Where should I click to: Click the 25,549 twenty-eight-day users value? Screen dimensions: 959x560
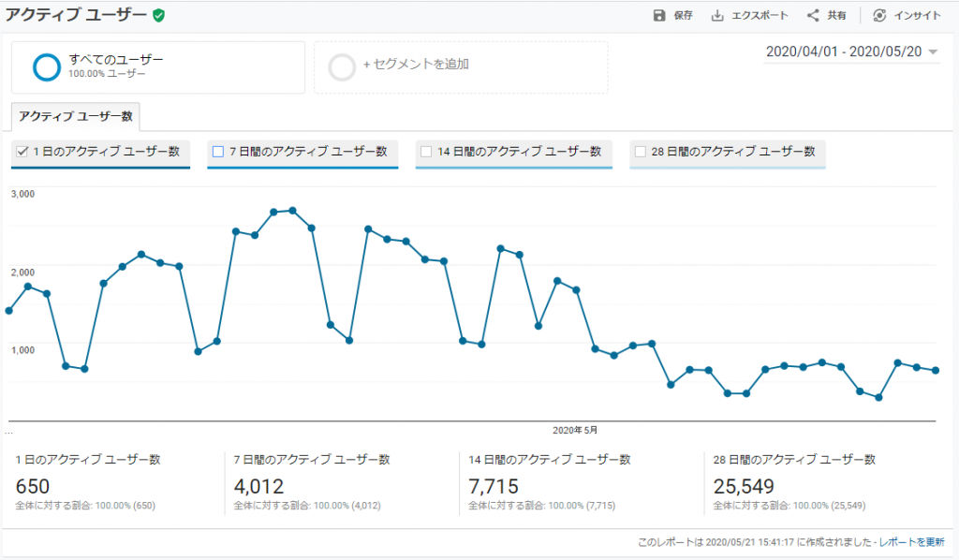[744, 487]
